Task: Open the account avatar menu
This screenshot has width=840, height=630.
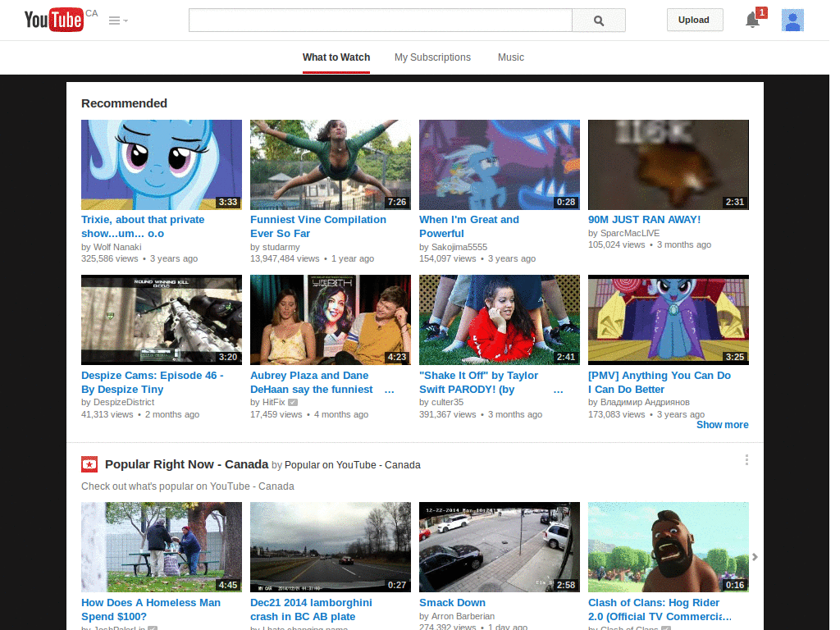Action: pos(792,21)
